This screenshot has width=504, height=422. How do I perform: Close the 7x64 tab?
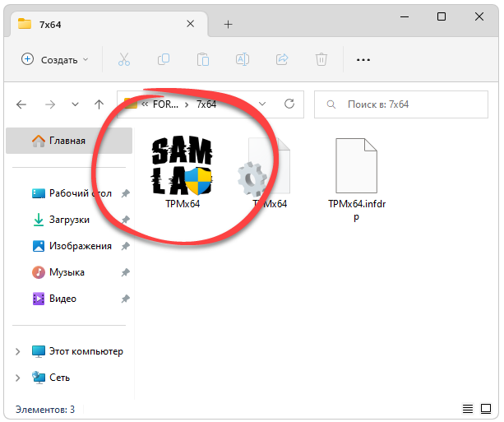tap(190, 24)
